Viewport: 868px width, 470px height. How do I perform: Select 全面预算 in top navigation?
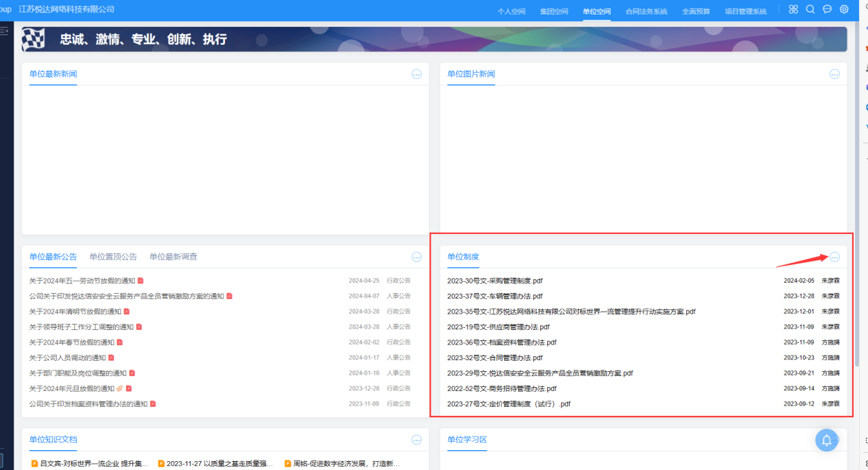pyautogui.click(x=696, y=12)
